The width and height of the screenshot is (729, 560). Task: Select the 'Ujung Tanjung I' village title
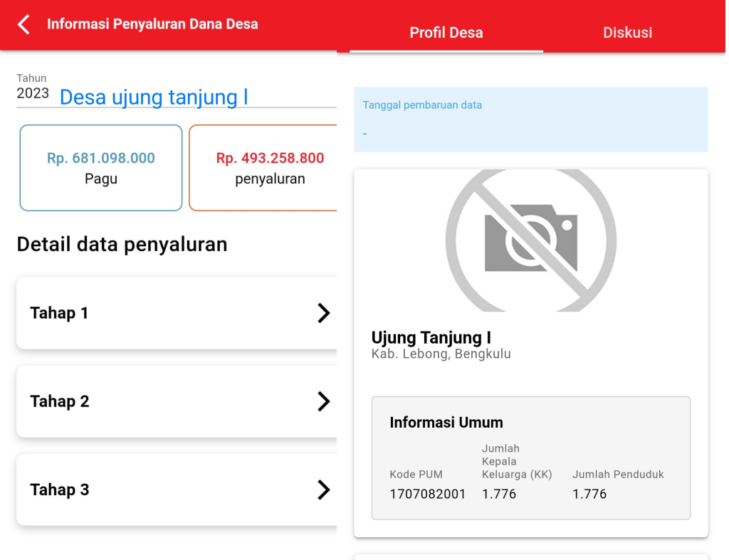click(431, 337)
